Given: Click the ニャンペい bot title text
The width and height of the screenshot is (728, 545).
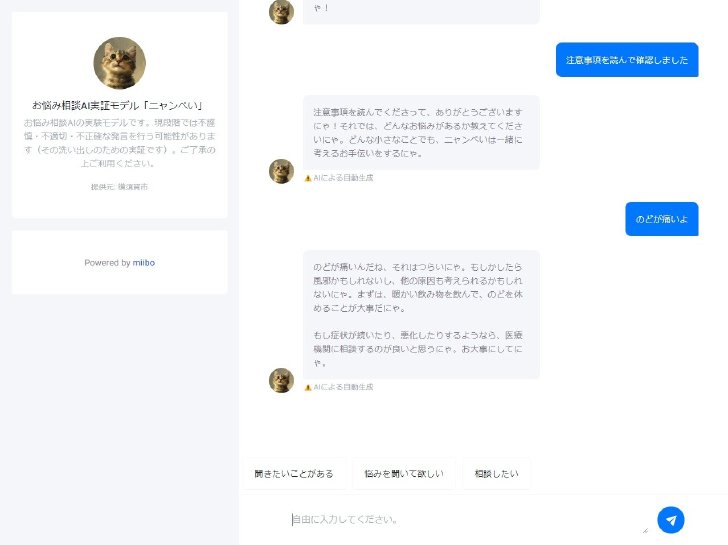Looking at the screenshot, I should click(x=117, y=106).
